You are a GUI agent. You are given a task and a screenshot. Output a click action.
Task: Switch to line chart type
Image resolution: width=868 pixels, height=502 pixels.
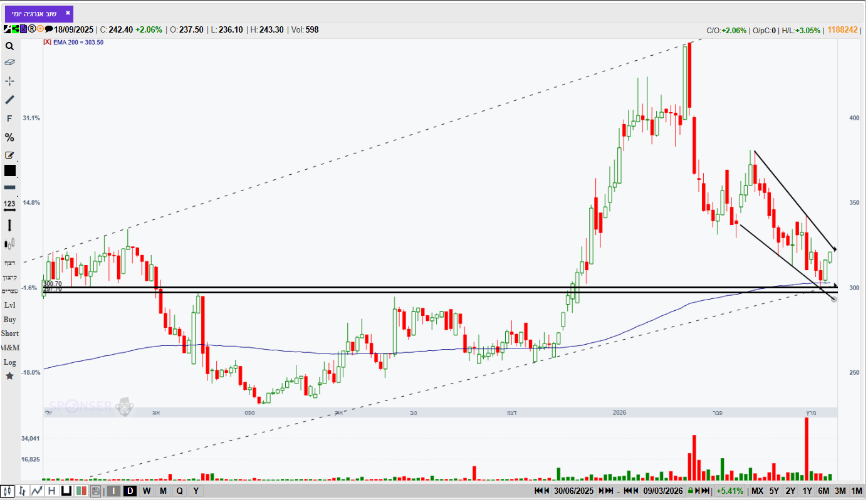[x=37, y=491]
